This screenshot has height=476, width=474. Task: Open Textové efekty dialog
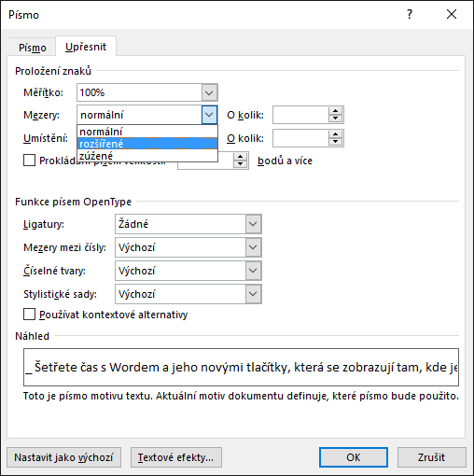click(176, 457)
